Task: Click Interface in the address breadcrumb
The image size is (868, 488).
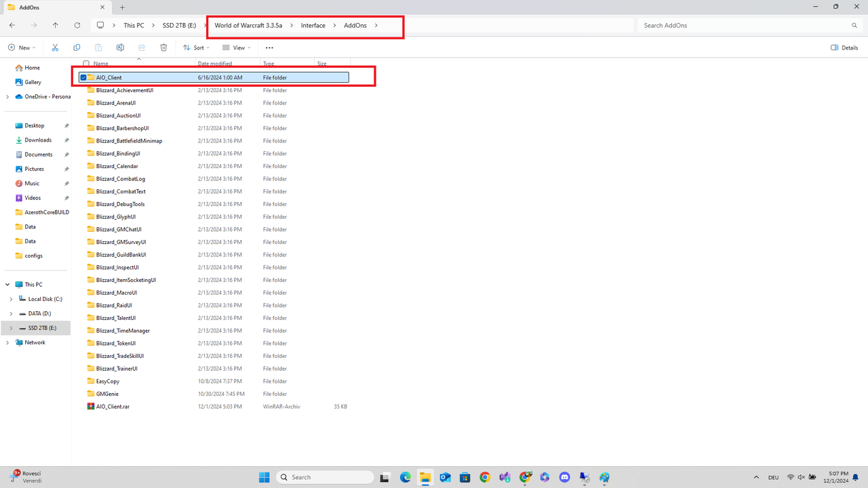Action: click(x=313, y=25)
